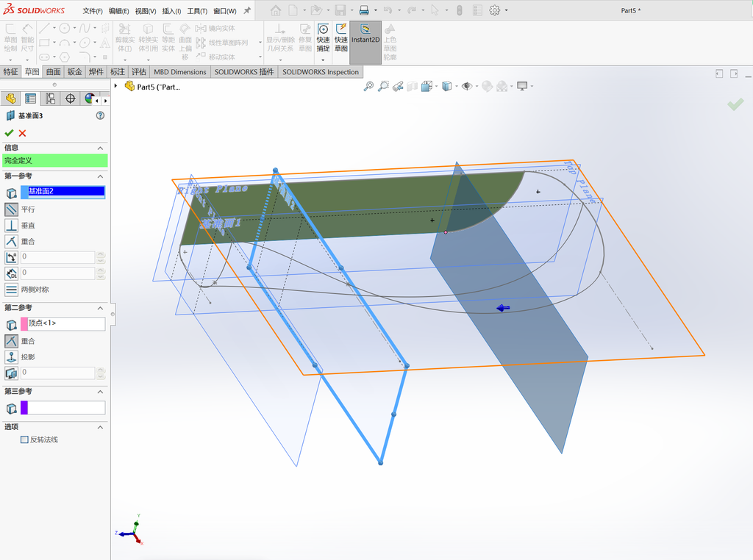Open help for 基准面3 property manager
The width and height of the screenshot is (753, 560).
click(100, 115)
